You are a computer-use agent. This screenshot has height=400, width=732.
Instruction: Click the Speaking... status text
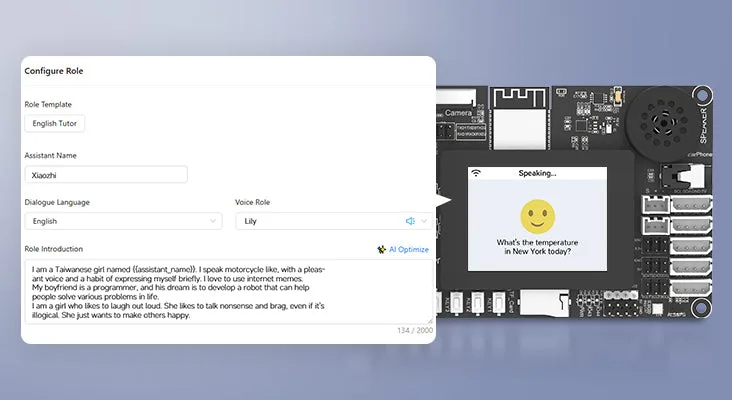pyautogui.click(x=537, y=173)
